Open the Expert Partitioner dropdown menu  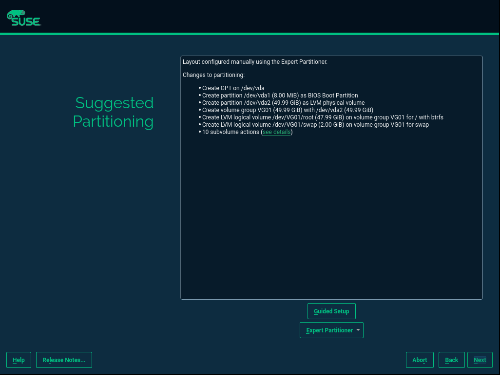(x=332, y=330)
